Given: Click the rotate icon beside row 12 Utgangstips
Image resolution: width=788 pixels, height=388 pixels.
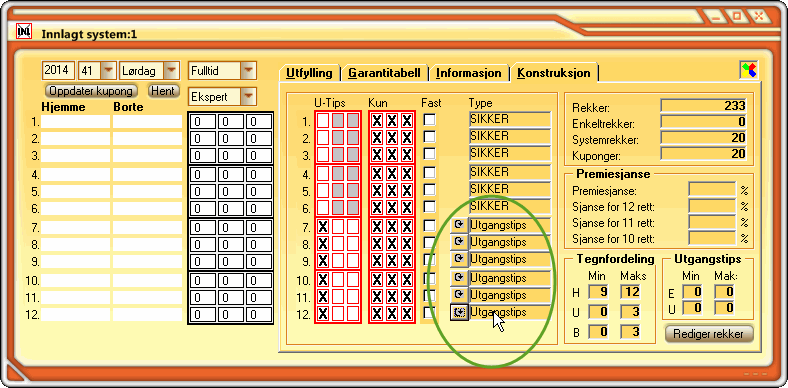Looking at the screenshot, I should click(x=458, y=313).
